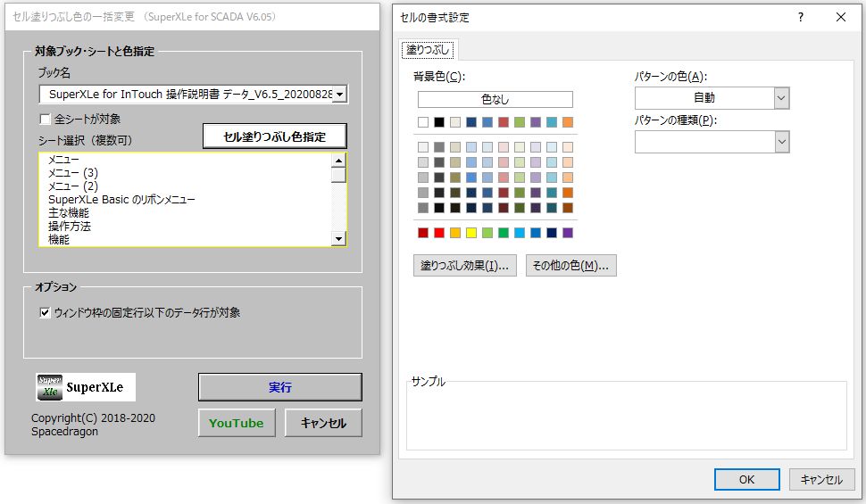The width and height of the screenshot is (866, 504).
Task: Expand the パターンの種類 dropdown
Action: point(781,142)
